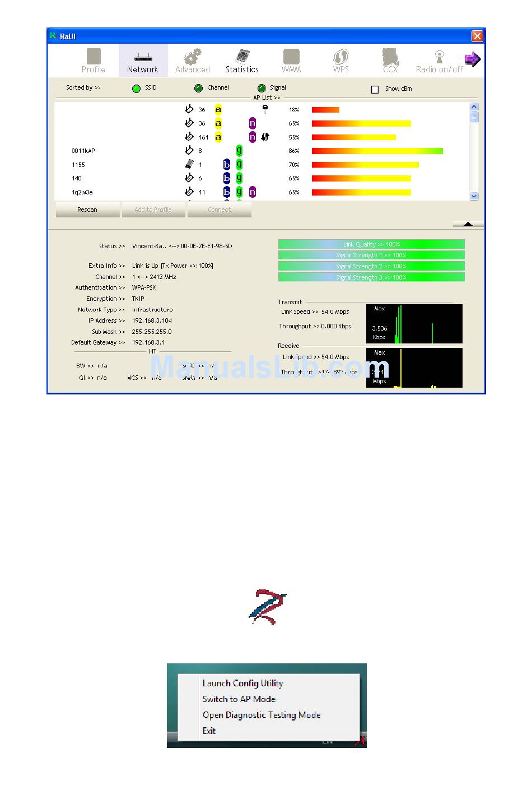Enable the Show dBm checkbox
This screenshot has width=532, height=795.
(x=375, y=89)
